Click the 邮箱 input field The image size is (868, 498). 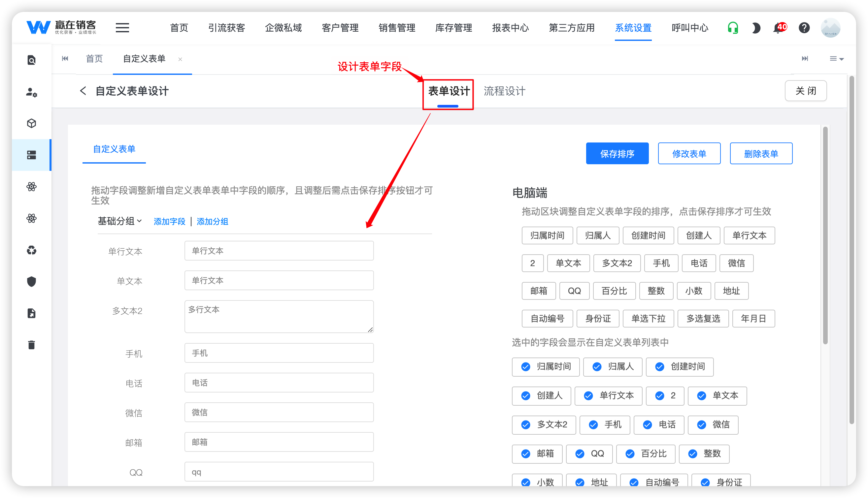[279, 442]
